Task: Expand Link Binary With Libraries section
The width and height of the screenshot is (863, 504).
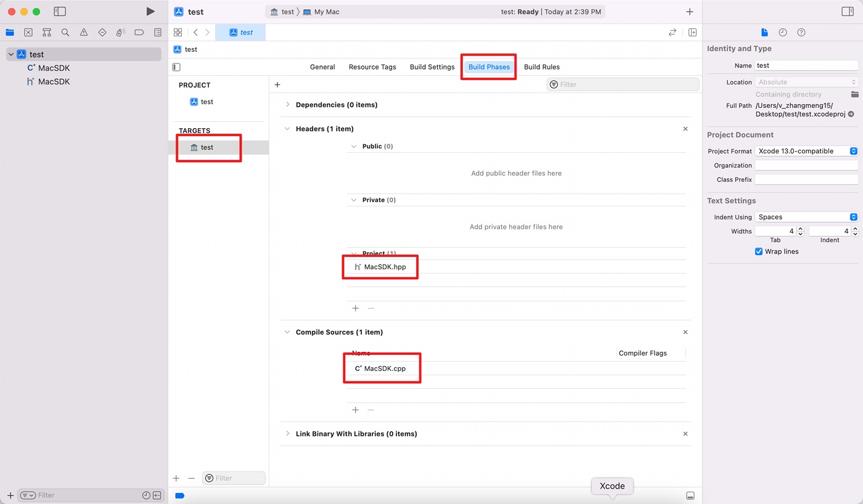Action: tap(287, 434)
